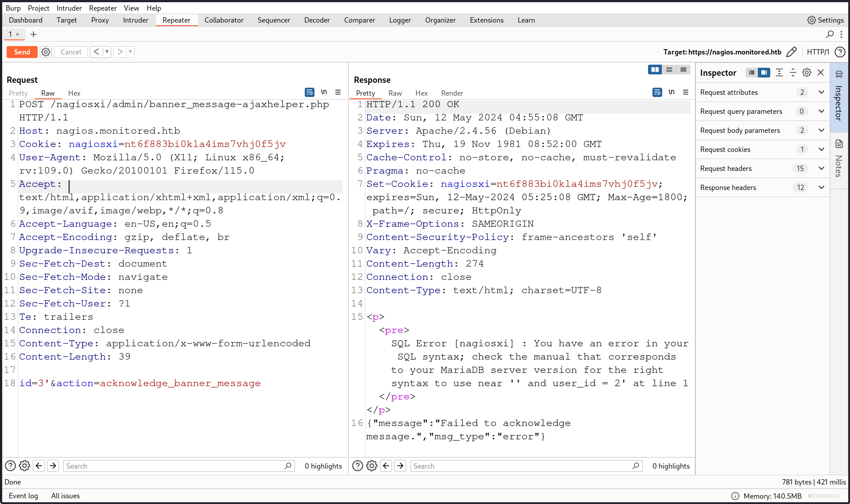Open Burp Settings

click(825, 20)
